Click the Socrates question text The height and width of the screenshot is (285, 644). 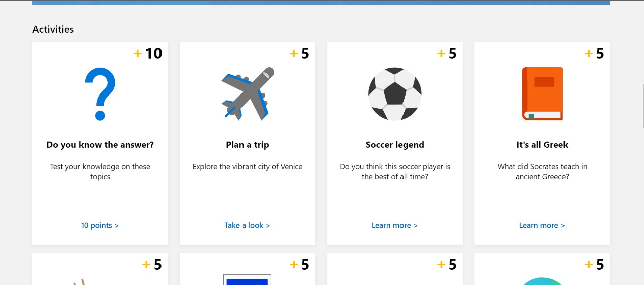click(542, 172)
